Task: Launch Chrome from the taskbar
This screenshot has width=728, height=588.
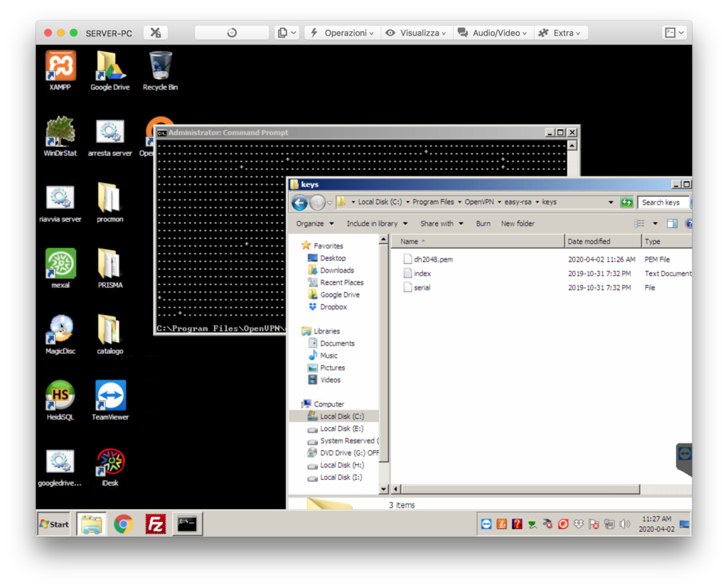Action: 123,525
